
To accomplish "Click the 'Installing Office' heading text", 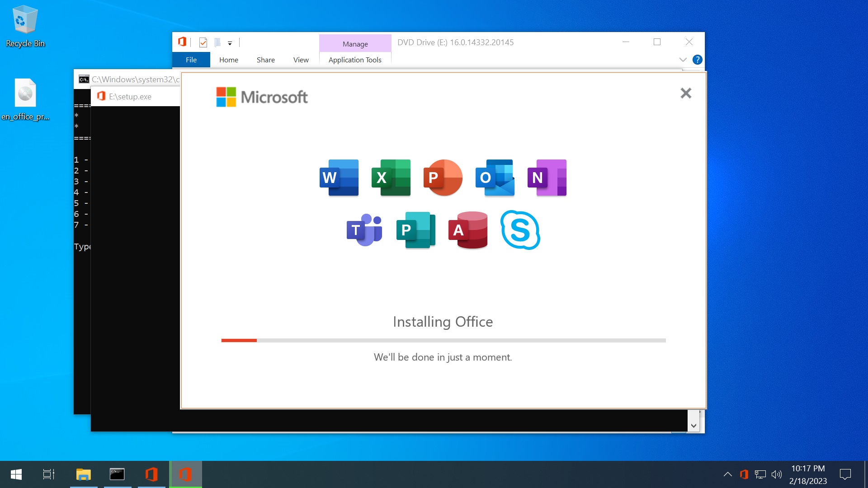I will [x=443, y=322].
